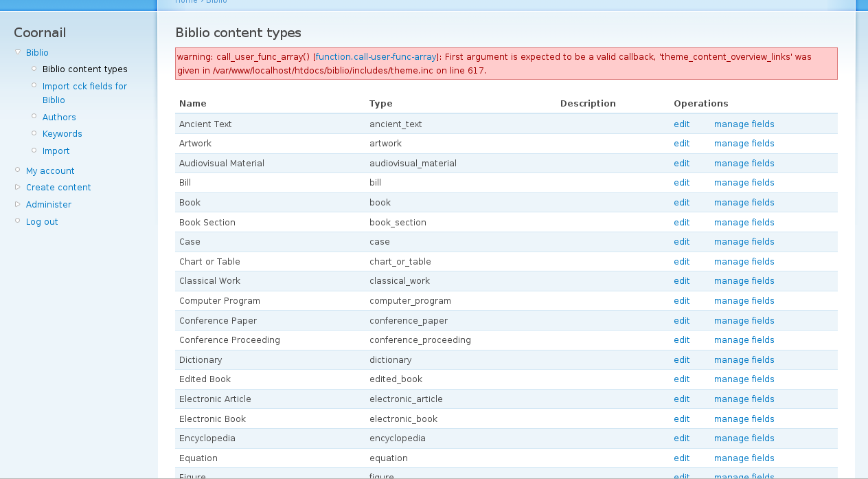
Task: Edit the Classical Work type
Action: (x=681, y=281)
